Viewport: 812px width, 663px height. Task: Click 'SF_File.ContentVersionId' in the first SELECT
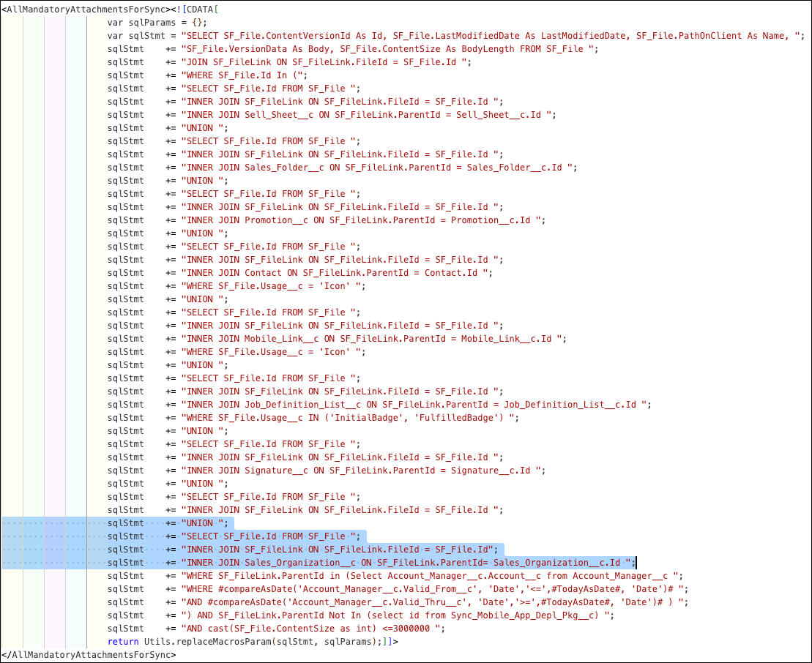pos(287,36)
